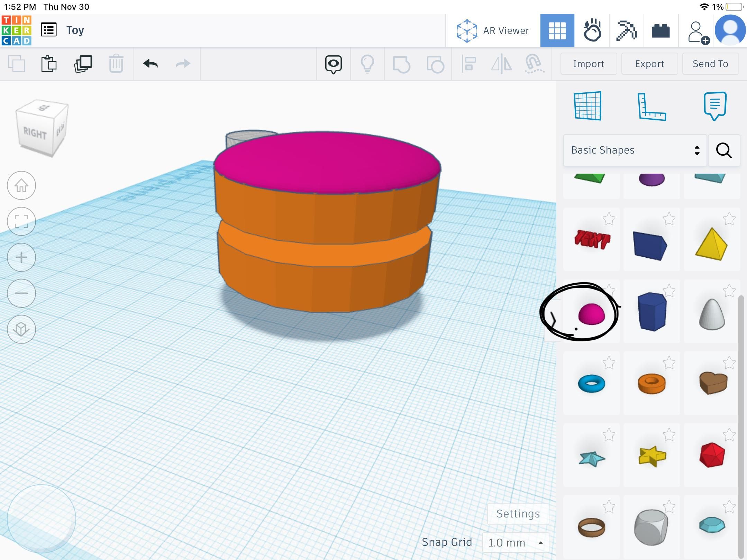The height and width of the screenshot is (560, 747).
Task: Open the Tinkercad logo home link
Action: (17, 30)
